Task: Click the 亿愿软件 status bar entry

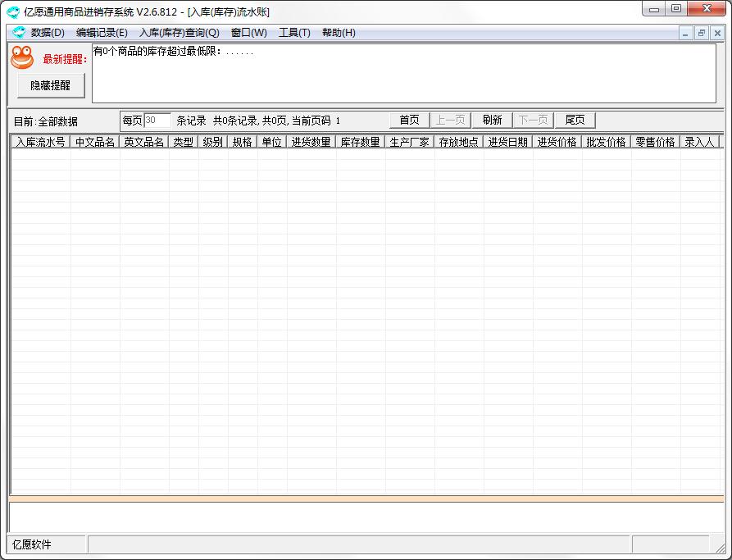Action: pyautogui.click(x=32, y=544)
